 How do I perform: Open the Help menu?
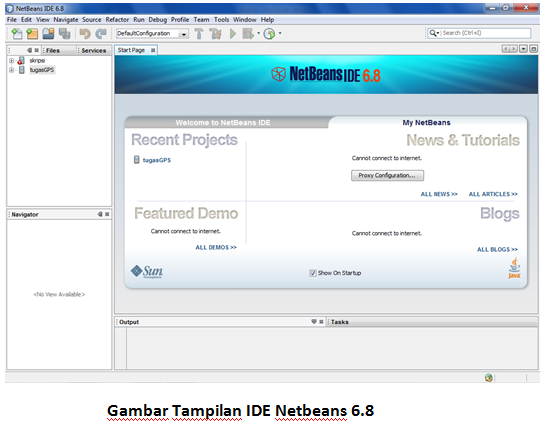[268, 20]
